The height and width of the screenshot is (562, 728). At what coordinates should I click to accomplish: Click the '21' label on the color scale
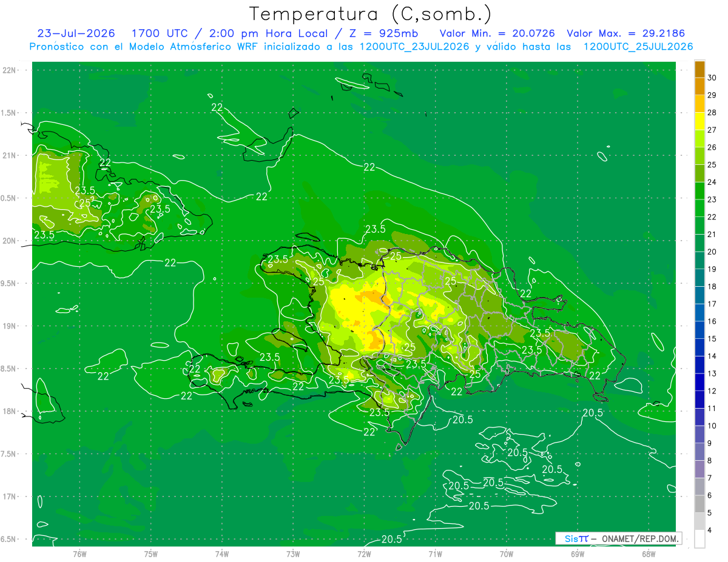[712, 234]
